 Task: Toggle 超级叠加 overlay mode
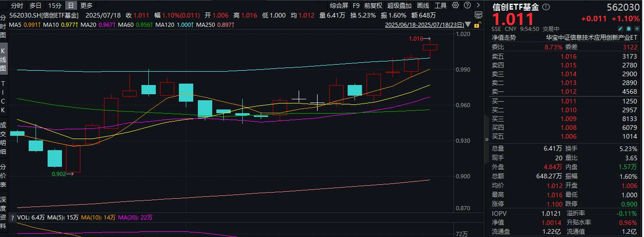click(x=399, y=6)
